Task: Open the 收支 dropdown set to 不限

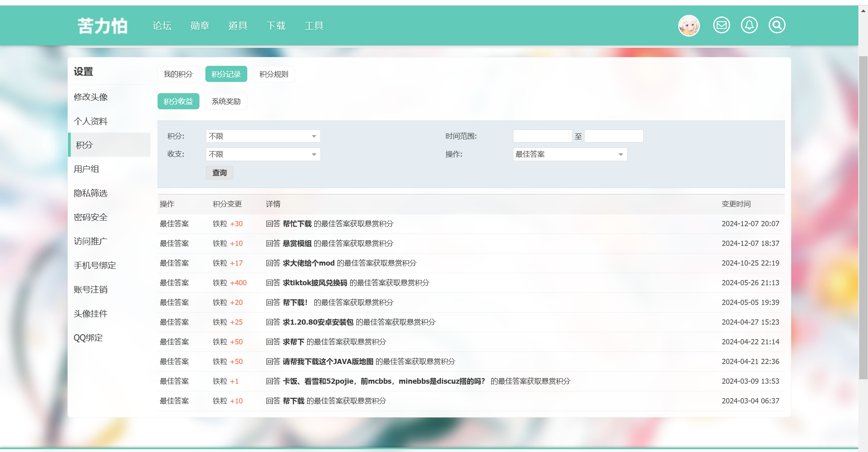Action: click(x=263, y=154)
